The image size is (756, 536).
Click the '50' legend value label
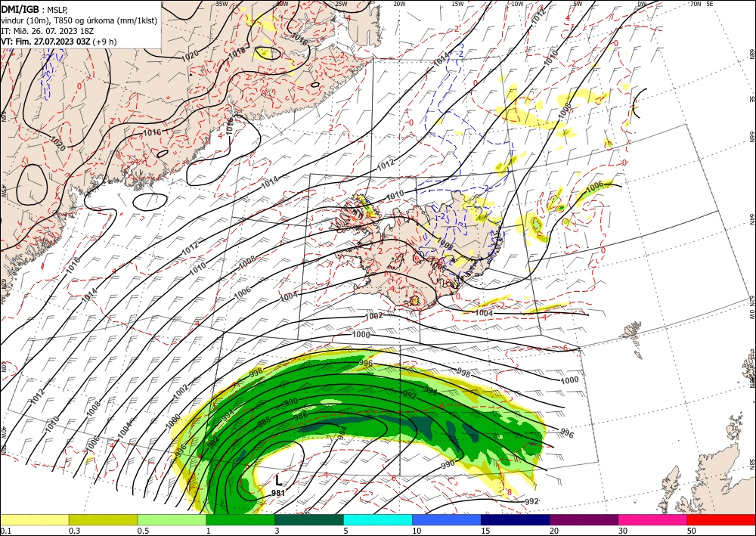[x=692, y=531]
